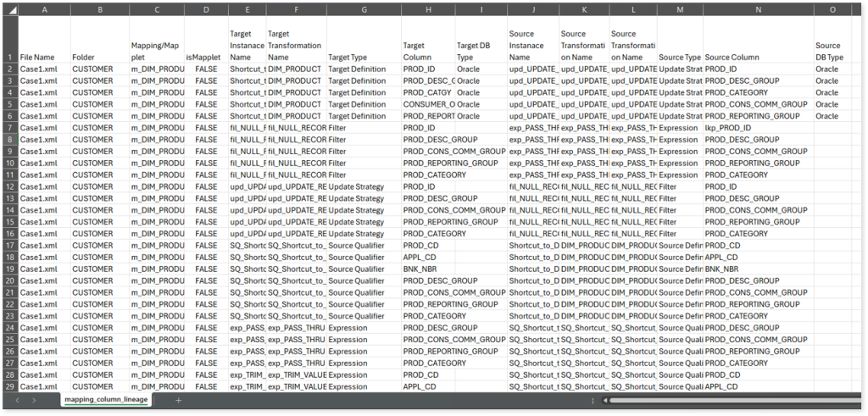Click the horizontal scrollbar left arrow

click(605, 400)
